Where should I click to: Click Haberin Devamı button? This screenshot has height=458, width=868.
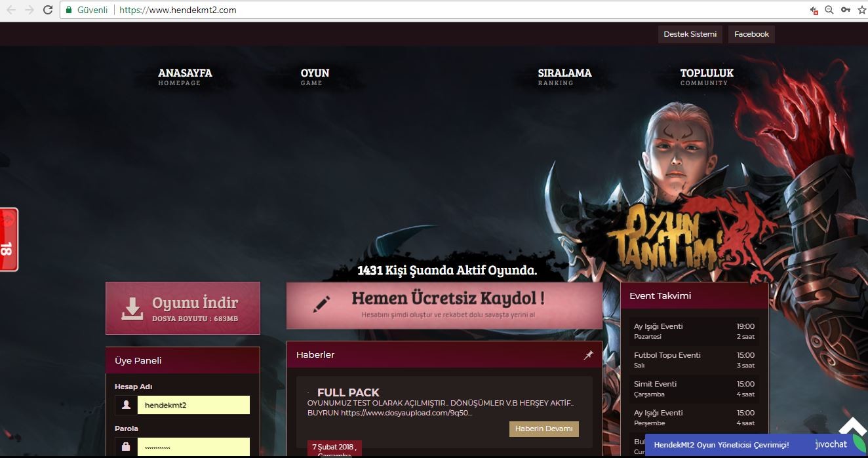[x=543, y=429]
